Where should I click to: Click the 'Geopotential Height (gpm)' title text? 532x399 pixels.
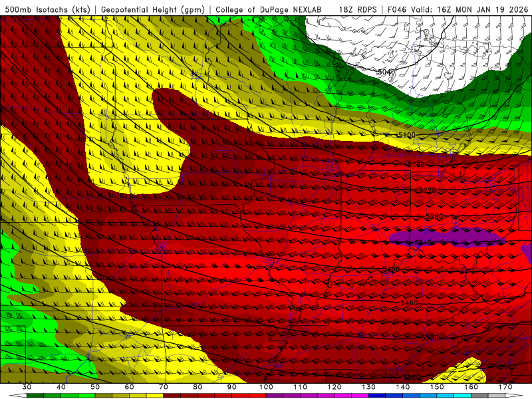[153, 9]
